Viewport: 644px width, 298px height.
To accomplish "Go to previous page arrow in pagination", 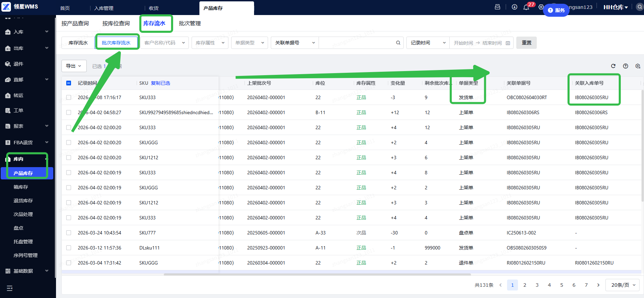I will click(x=501, y=285).
